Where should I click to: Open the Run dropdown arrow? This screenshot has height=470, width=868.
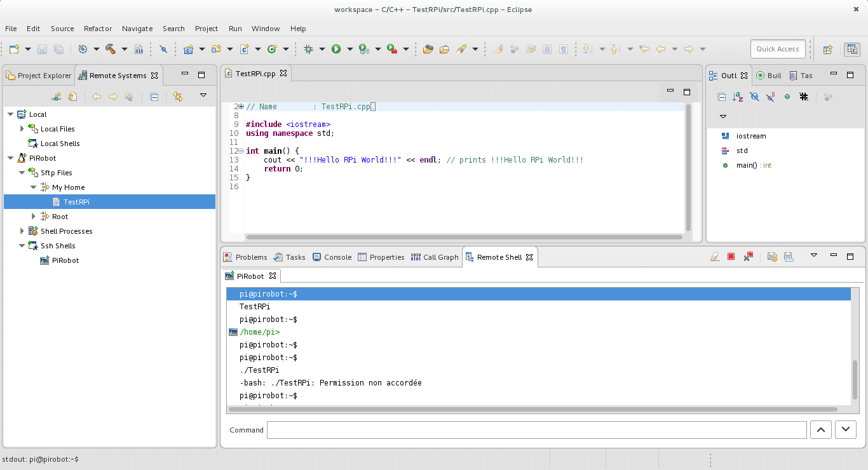pos(350,49)
